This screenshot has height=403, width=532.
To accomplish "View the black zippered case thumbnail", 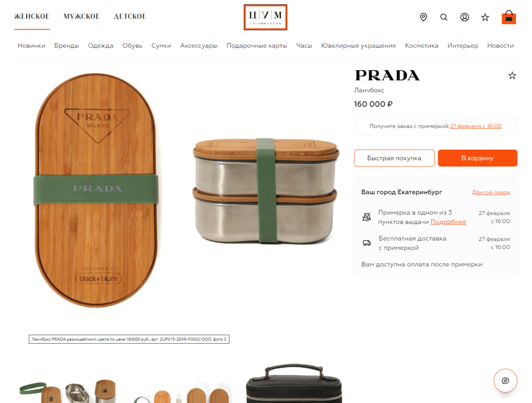I will pyautogui.click(x=294, y=383).
